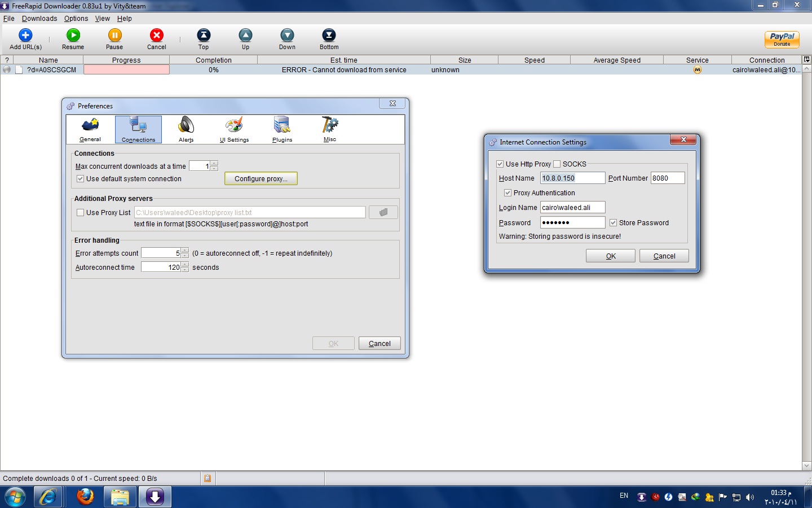Image resolution: width=812 pixels, height=508 pixels.
Task: Open the Plugins preferences section
Action: pos(282,129)
